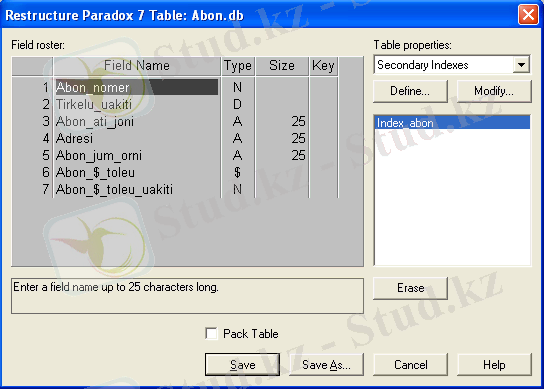The image size is (544, 389).
Task: Click the Type cell N of Abon_nomer
Action: (238, 87)
